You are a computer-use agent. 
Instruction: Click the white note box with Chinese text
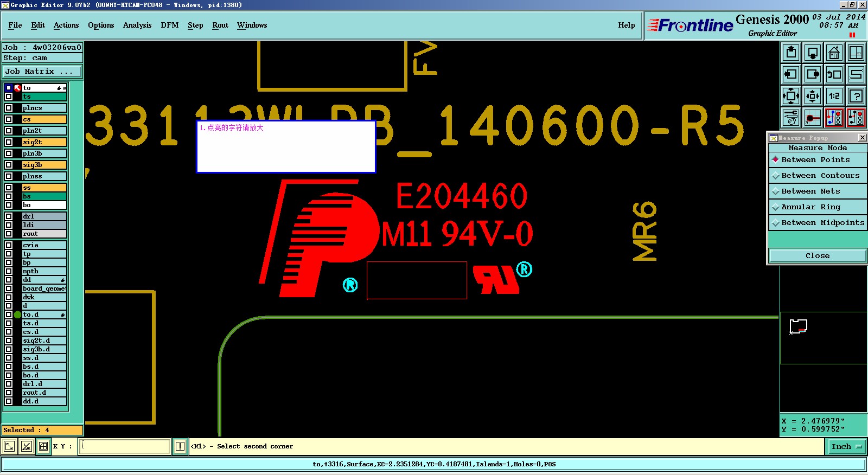(x=286, y=147)
